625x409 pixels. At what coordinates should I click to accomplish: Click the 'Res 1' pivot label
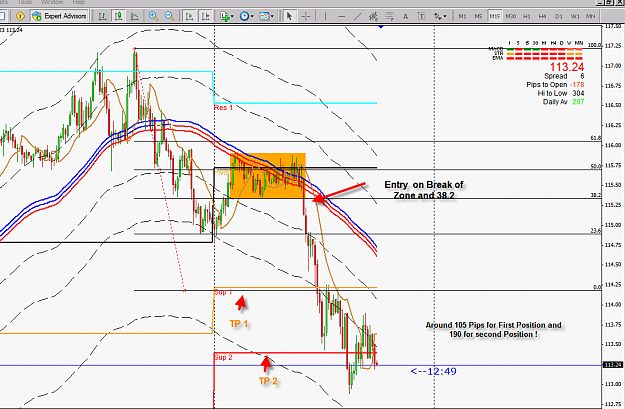[223, 108]
